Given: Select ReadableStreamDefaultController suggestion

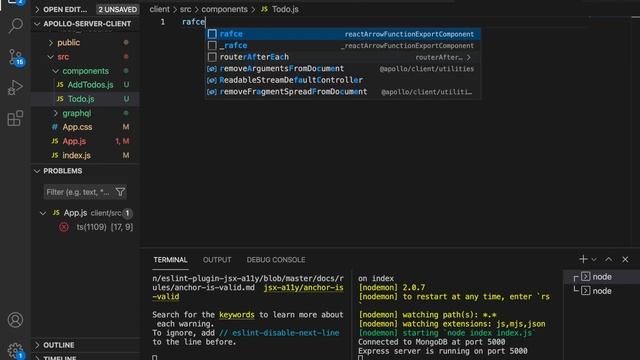Looking at the screenshot, I should click(x=343, y=80).
